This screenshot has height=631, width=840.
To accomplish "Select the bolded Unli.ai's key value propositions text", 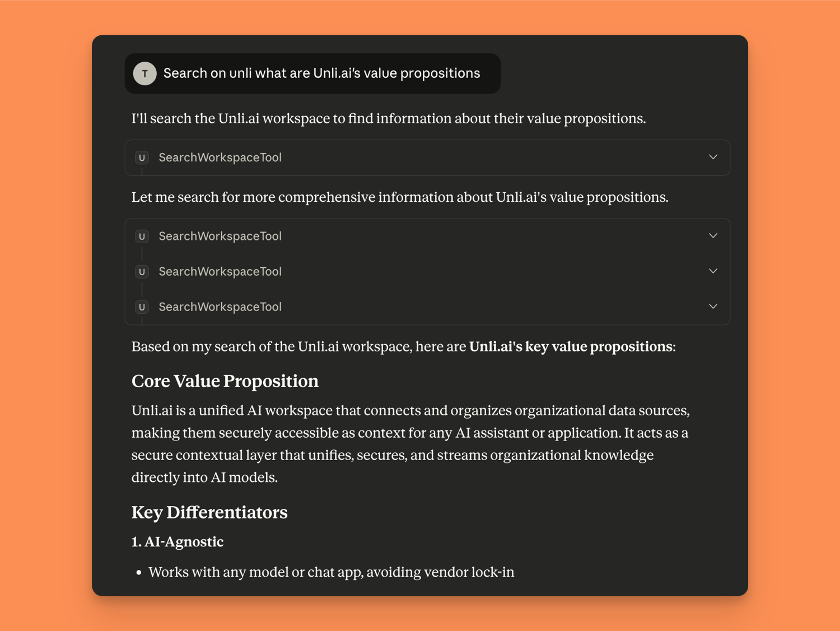I will (570, 346).
